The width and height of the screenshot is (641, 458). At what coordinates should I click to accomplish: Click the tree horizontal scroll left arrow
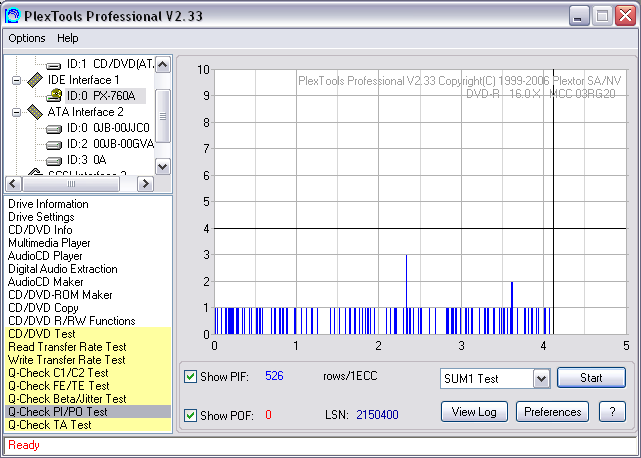click(x=13, y=184)
